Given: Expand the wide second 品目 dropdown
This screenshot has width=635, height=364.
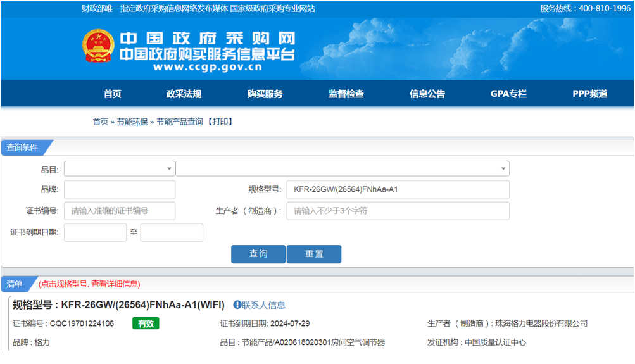Looking at the screenshot, I should pos(343,168).
